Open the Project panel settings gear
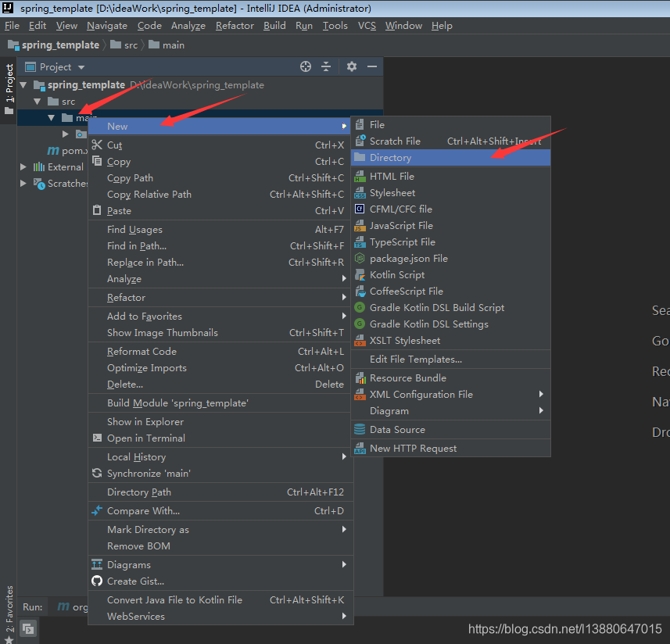Viewport: 670px width, 644px height. [352, 66]
